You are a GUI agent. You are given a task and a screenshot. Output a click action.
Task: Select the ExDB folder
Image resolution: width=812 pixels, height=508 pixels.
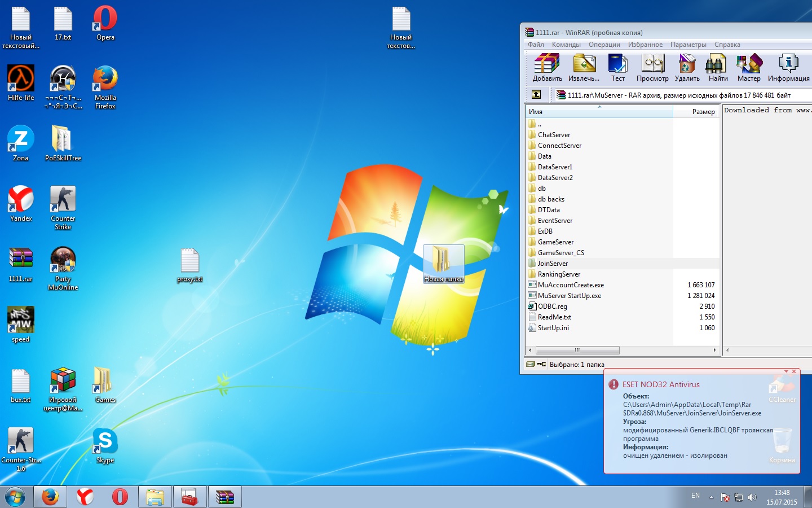point(545,231)
